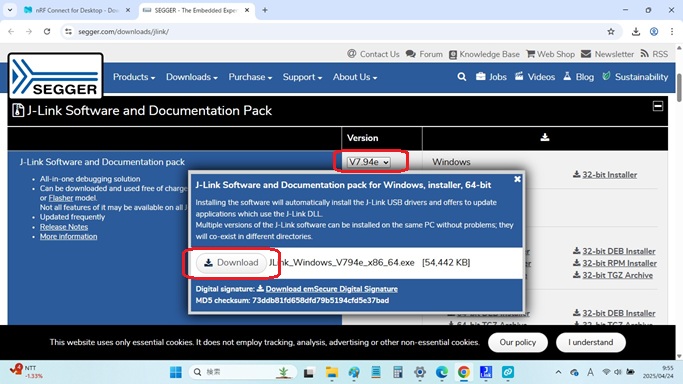Open the J-Link app in the taskbar
The image size is (683, 384).
point(486,372)
